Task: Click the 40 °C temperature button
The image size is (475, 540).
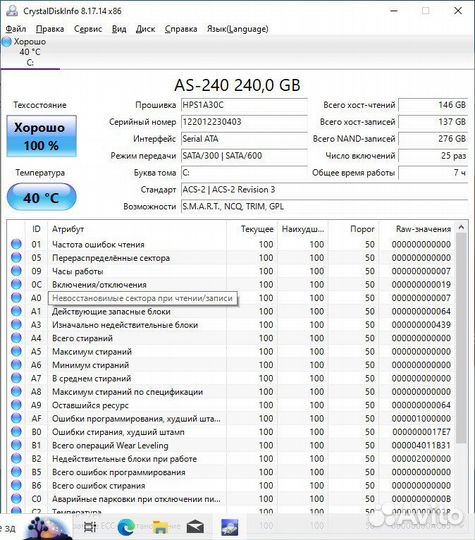Action: click(x=41, y=197)
